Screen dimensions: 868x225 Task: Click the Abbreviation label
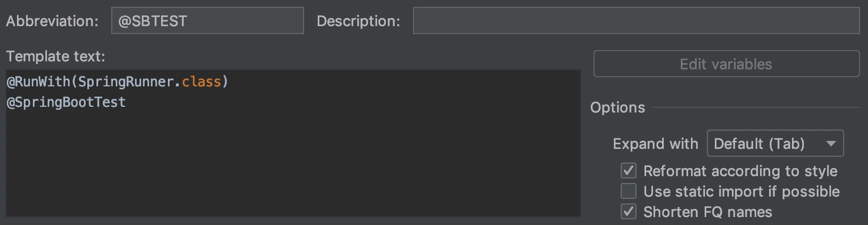[x=52, y=21]
